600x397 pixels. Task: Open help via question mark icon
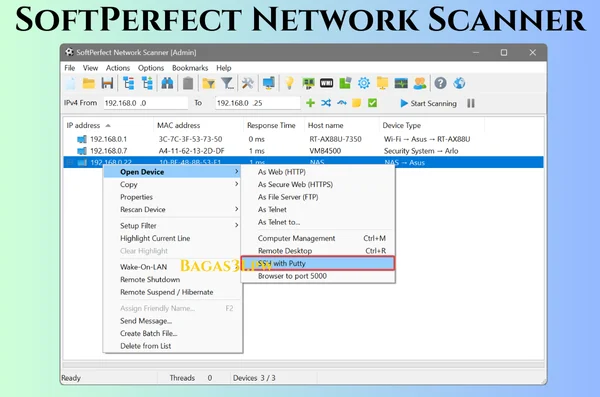tap(440, 83)
